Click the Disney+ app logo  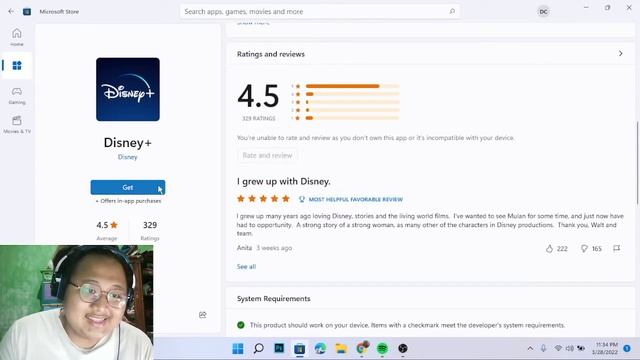coord(128,89)
